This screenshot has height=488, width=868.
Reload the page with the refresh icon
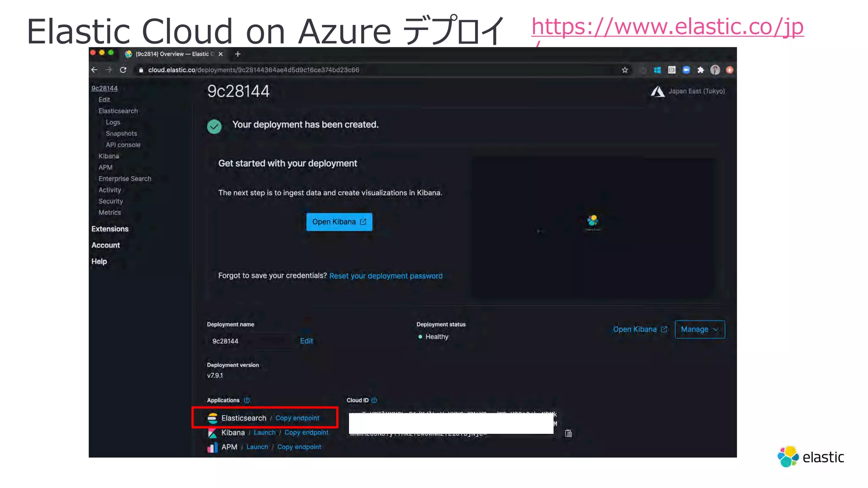(123, 70)
